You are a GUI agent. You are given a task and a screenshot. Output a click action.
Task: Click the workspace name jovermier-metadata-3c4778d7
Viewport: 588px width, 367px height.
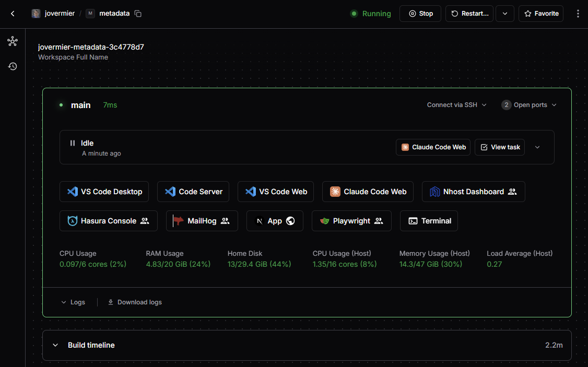pyautogui.click(x=91, y=47)
